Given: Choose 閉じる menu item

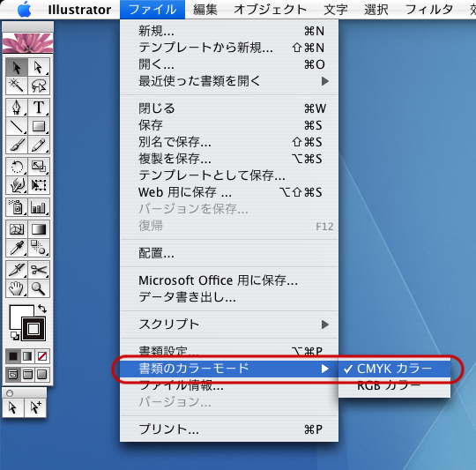Looking at the screenshot, I should click(229, 108).
